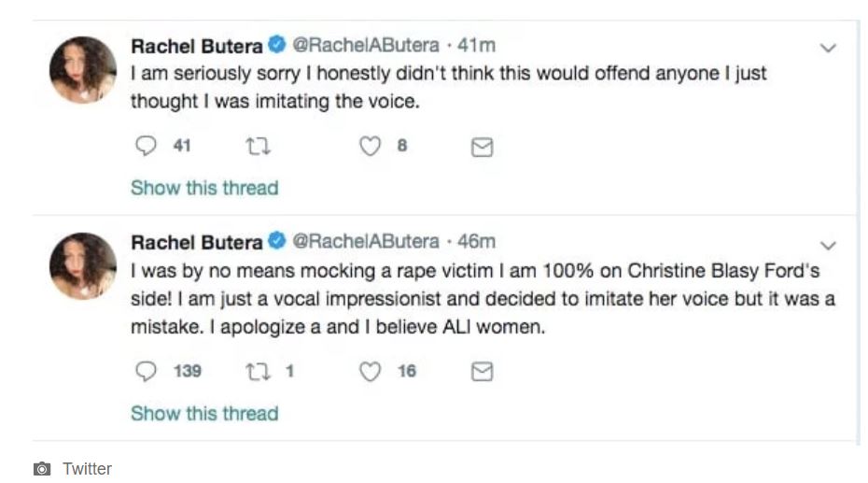Show this thread under the first tweet
The width and height of the screenshot is (868, 483).
point(204,188)
